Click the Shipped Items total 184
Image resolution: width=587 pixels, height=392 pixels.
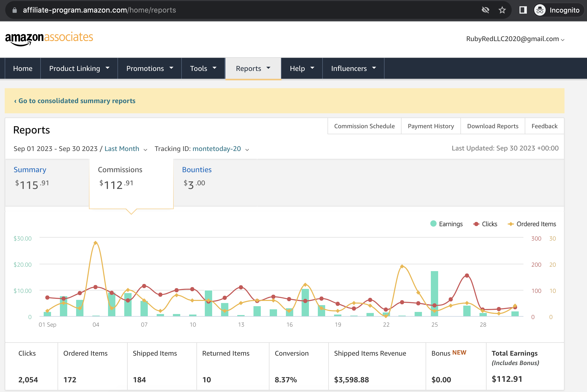click(139, 380)
